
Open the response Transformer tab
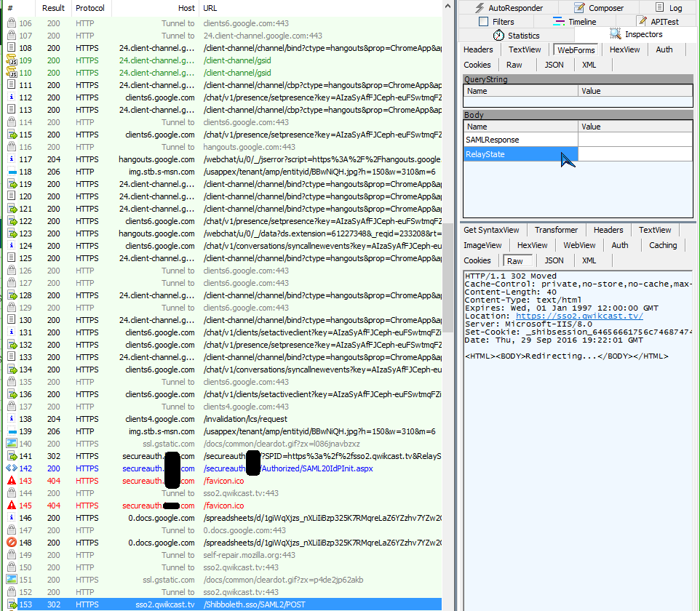click(556, 230)
